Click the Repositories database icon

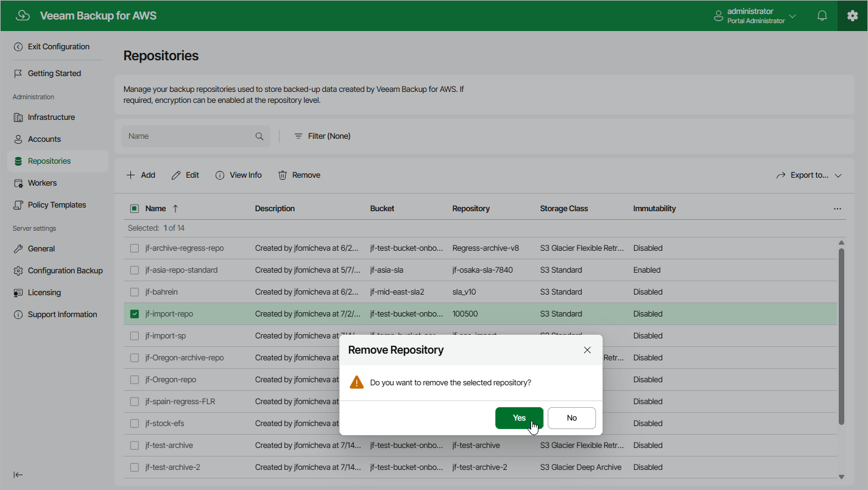point(18,161)
